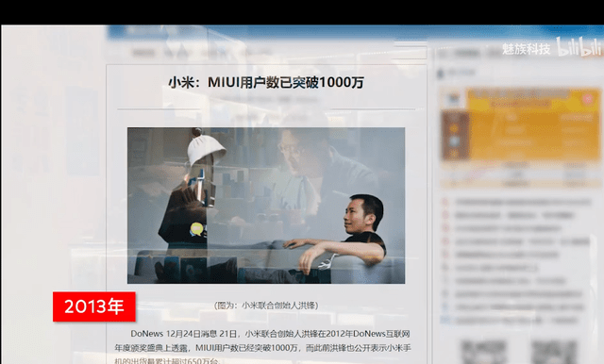
Task: Click the caption 图为：小米联合创始人洪锋
Action: [x=266, y=306]
